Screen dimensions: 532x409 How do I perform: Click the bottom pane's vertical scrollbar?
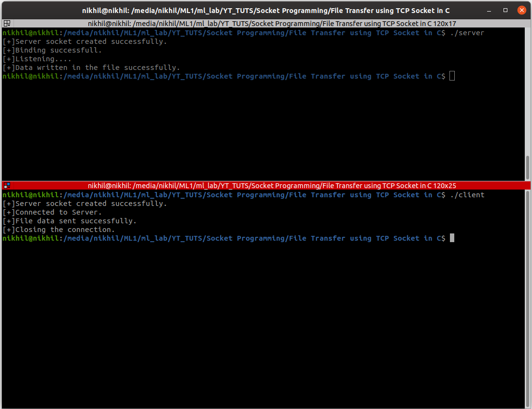coord(528,298)
